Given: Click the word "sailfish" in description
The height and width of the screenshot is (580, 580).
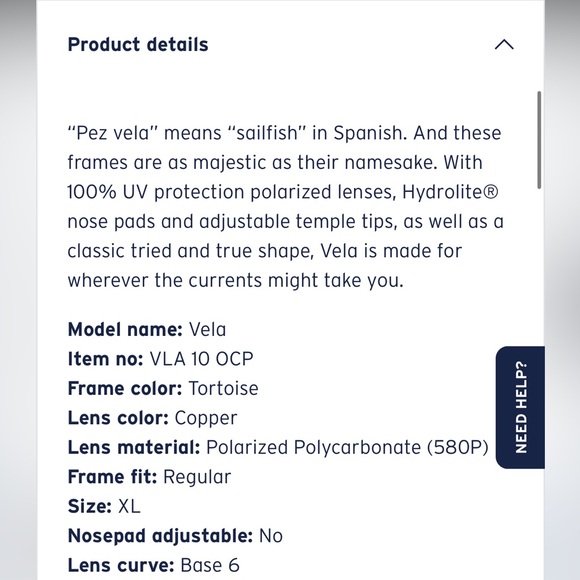Looking at the screenshot, I should (267, 133).
